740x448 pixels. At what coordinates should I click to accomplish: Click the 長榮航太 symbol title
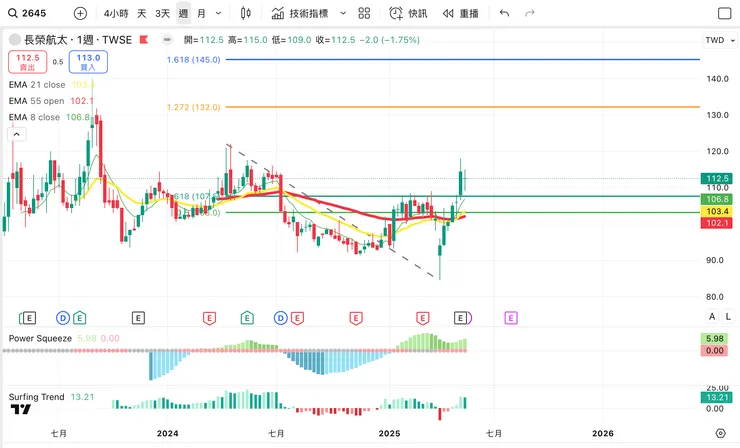tap(46, 40)
